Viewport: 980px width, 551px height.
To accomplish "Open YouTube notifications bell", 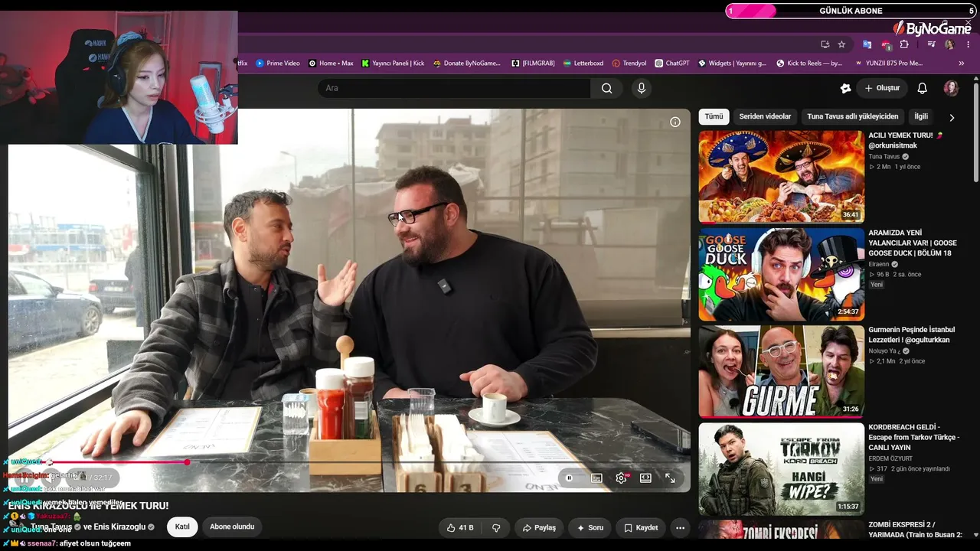I will [922, 88].
